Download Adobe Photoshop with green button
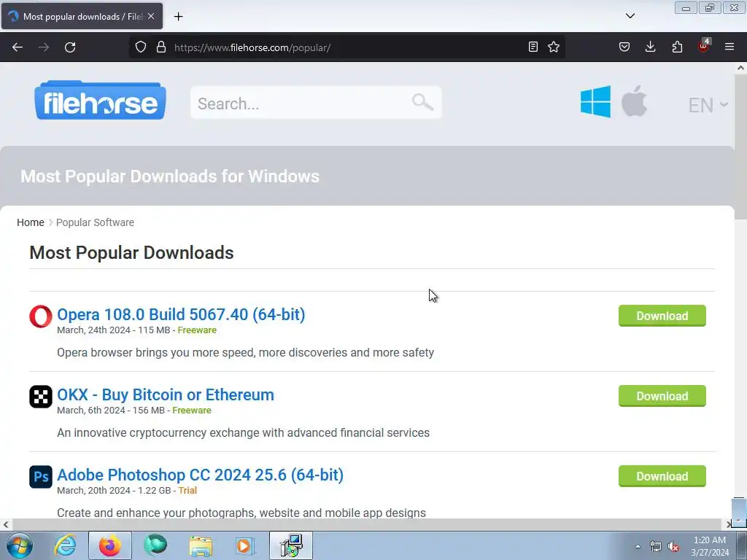This screenshot has height=560, width=747. [x=662, y=476]
